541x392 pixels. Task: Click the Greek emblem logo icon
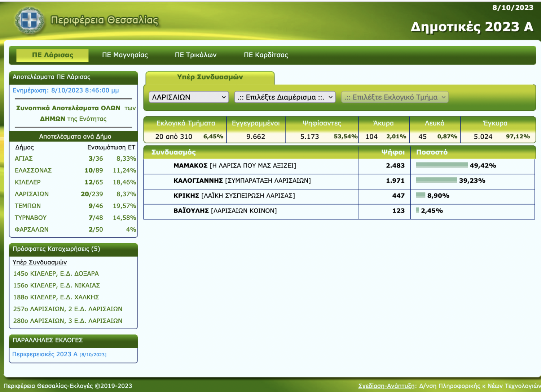(x=30, y=20)
